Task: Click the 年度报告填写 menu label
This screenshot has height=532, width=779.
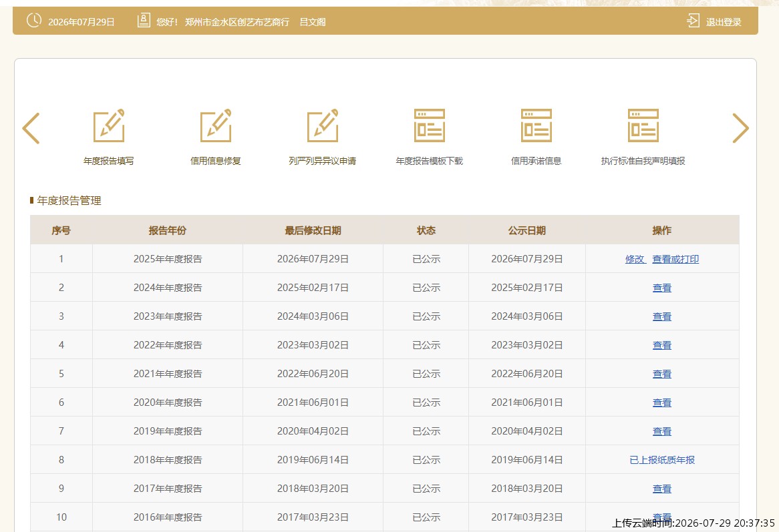Action: (x=109, y=161)
